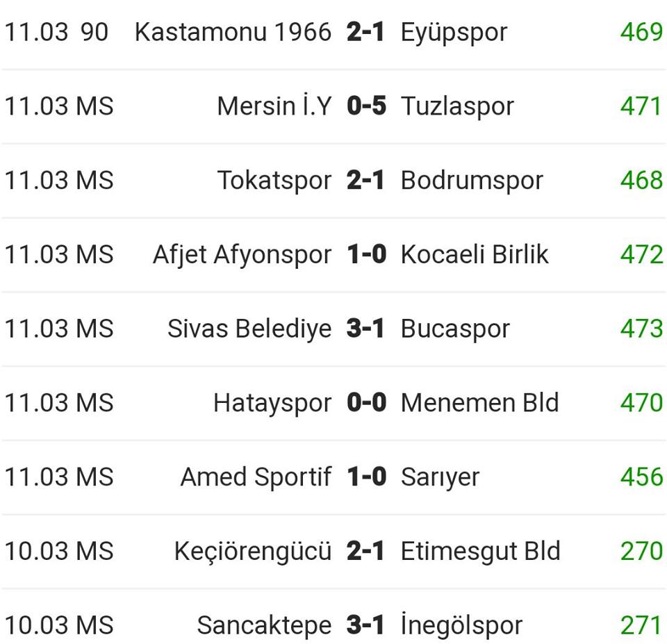Click Hatayspor team name
The width and height of the screenshot is (667, 644).
pos(272,403)
